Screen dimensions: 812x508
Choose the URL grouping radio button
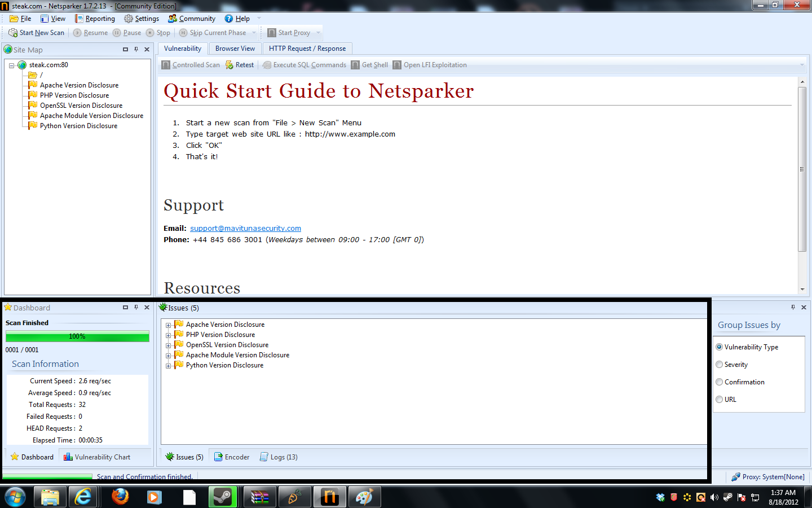point(720,400)
